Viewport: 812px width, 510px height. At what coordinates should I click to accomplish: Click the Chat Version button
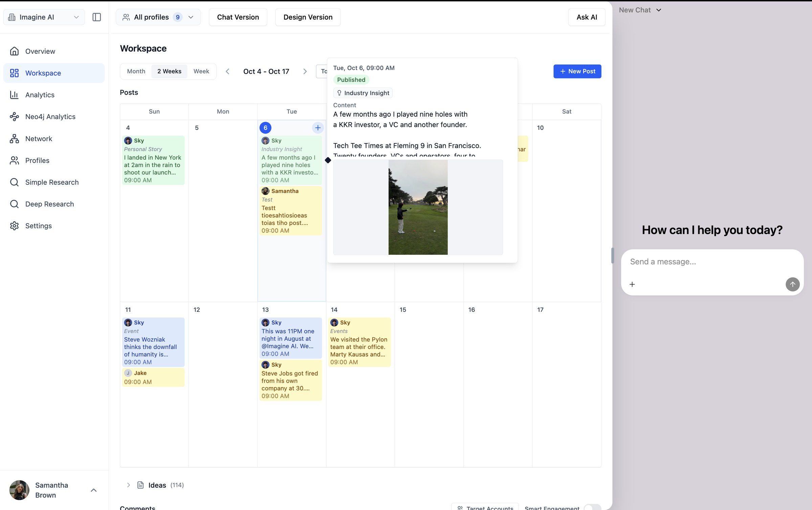pyautogui.click(x=238, y=17)
